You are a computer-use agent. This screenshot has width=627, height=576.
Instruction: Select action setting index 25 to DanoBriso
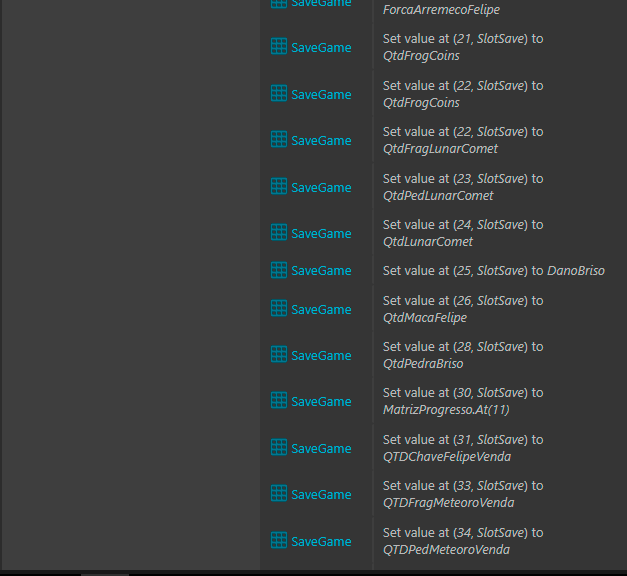point(494,271)
